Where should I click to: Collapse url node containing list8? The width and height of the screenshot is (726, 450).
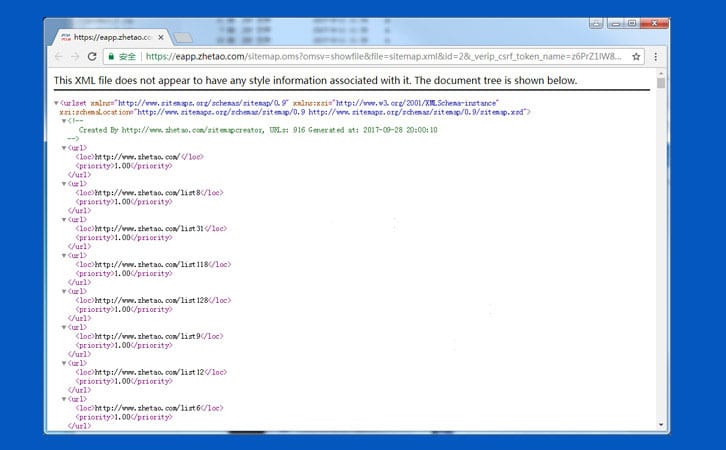pos(64,184)
